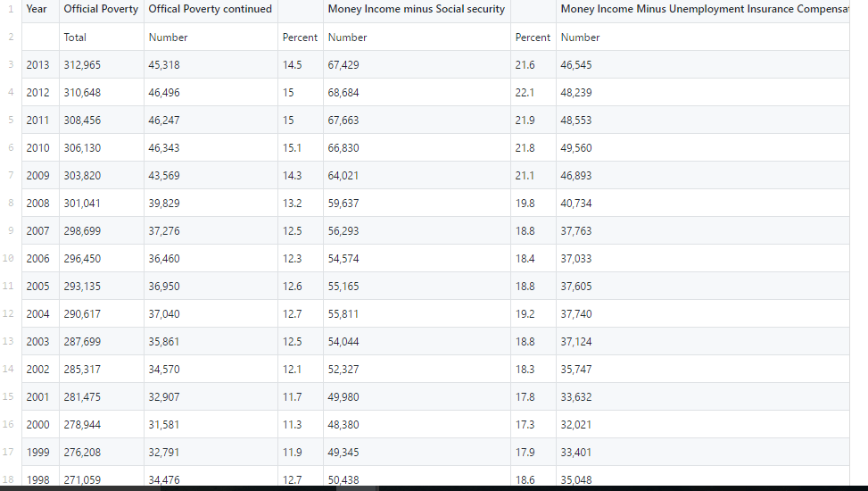Screen dimensions: 868x491
Task: Select the cell showing 37,763
Action: pos(703,231)
